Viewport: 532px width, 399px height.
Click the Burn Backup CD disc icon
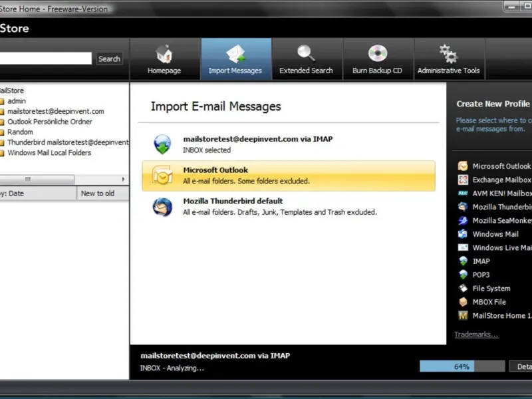[377, 53]
